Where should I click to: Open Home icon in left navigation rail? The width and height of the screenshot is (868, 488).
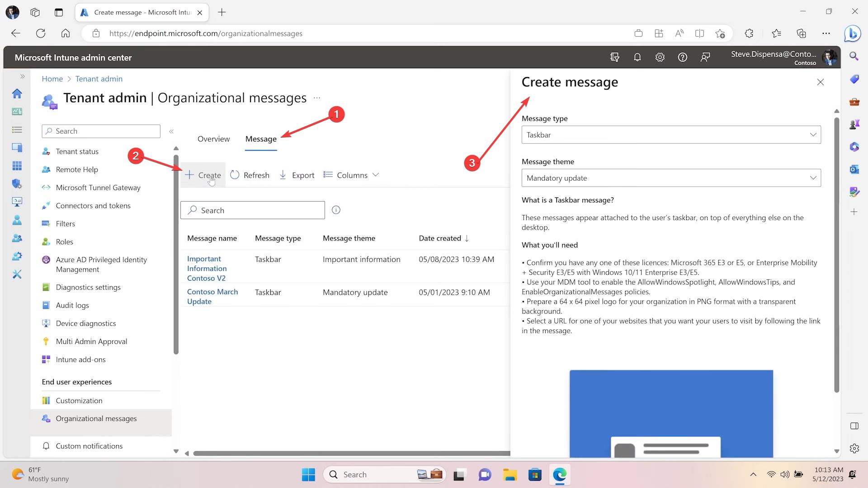[x=17, y=94]
